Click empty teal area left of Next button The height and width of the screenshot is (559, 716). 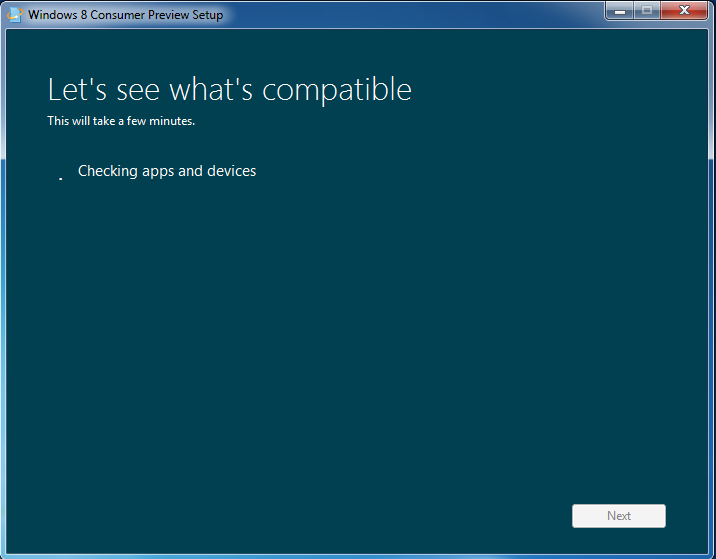coord(400,516)
